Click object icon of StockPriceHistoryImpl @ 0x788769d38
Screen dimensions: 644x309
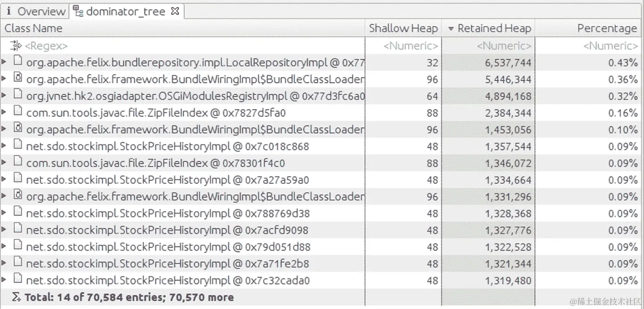pos(18,212)
